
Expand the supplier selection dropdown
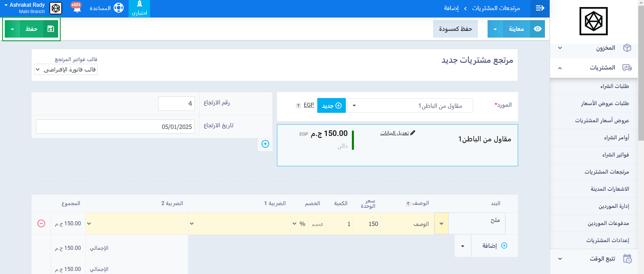(354, 106)
